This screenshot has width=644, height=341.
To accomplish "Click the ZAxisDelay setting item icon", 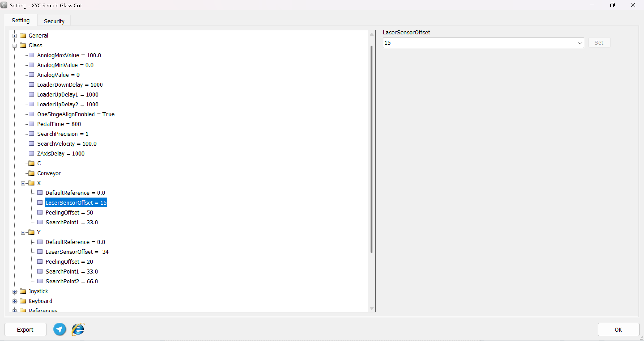I will point(31,153).
